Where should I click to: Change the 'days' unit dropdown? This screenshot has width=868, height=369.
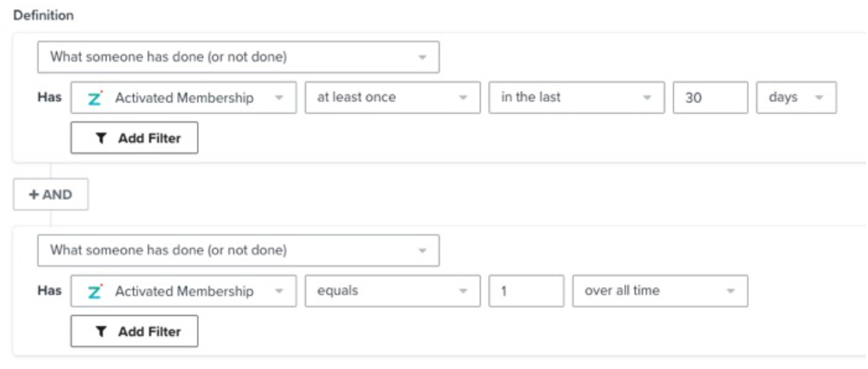click(x=796, y=98)
